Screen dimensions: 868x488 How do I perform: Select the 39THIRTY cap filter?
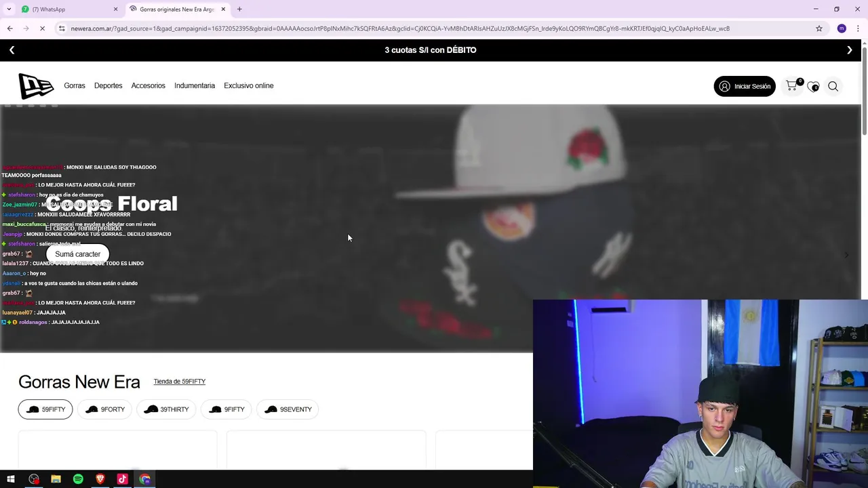pos(166,409)
